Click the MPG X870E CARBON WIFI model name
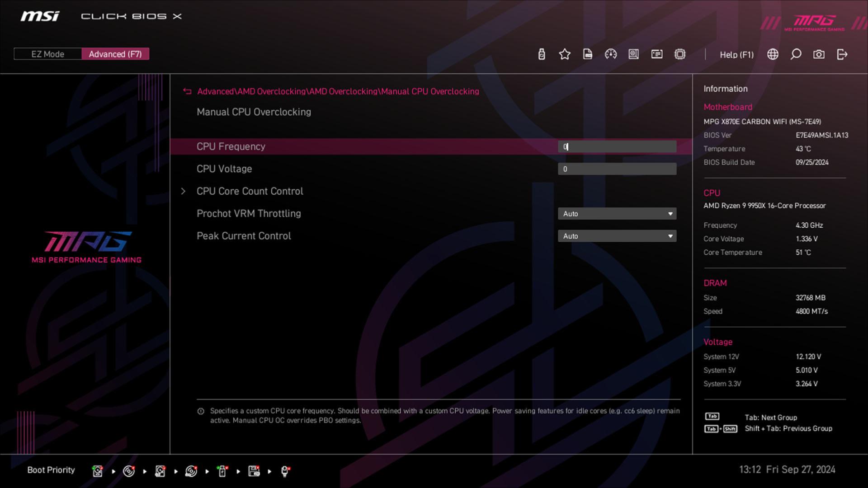Screen dimensions: 868x488 coord(762,122)
